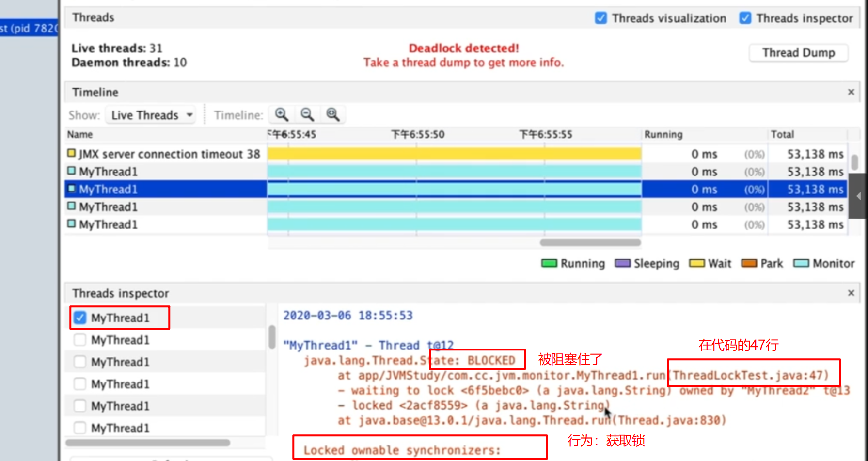This screenshot has width=868, height=461.
Task: Click the Thread Dump button
Action: pyautogui.click(x=798, y=52)
